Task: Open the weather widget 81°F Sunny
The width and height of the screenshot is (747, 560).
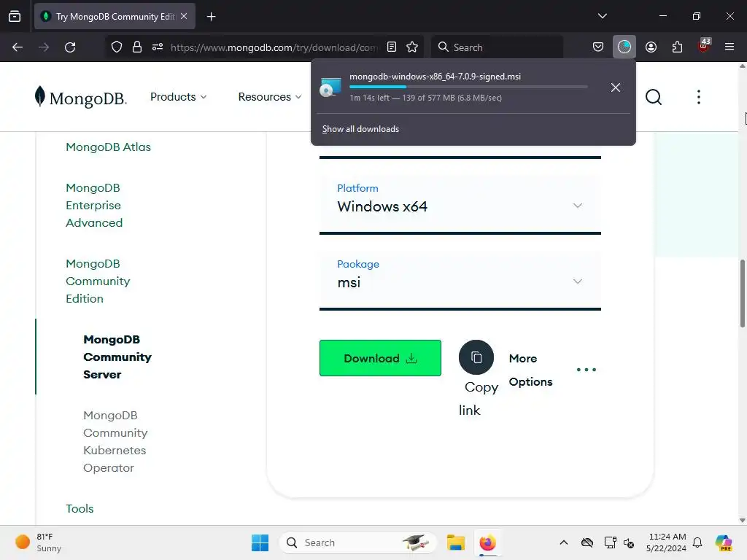Action: [x=38, y=542]
